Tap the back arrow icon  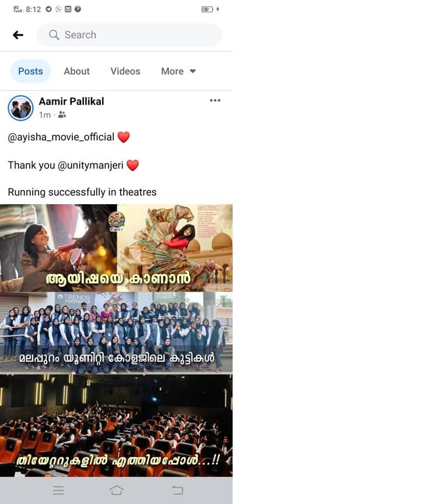[x=18, y=35]
